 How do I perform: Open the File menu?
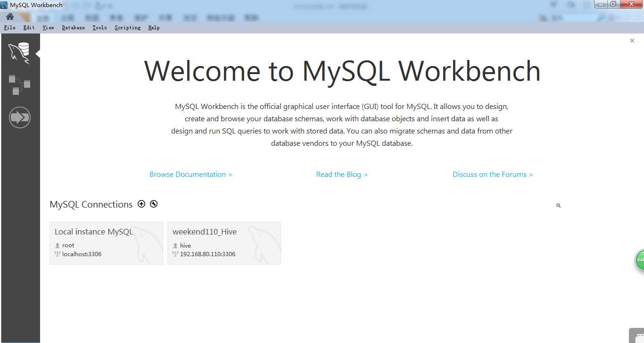pyautogui.click(x=9, y=28)
